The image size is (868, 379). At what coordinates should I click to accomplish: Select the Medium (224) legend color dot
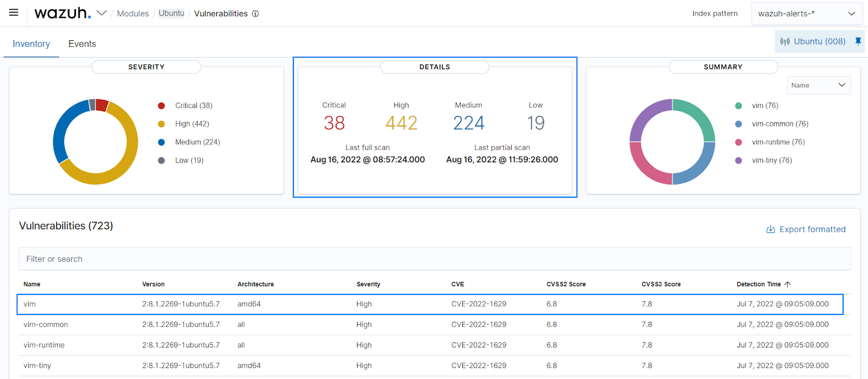161,142
